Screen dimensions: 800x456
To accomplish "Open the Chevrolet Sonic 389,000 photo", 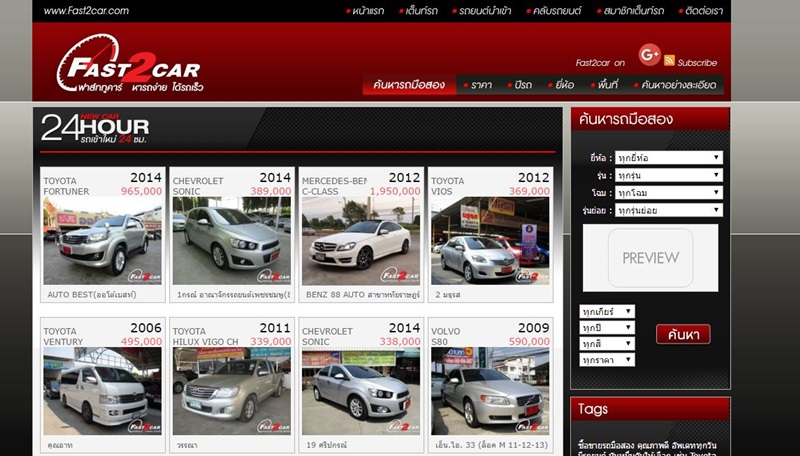I will pos(232,241).
